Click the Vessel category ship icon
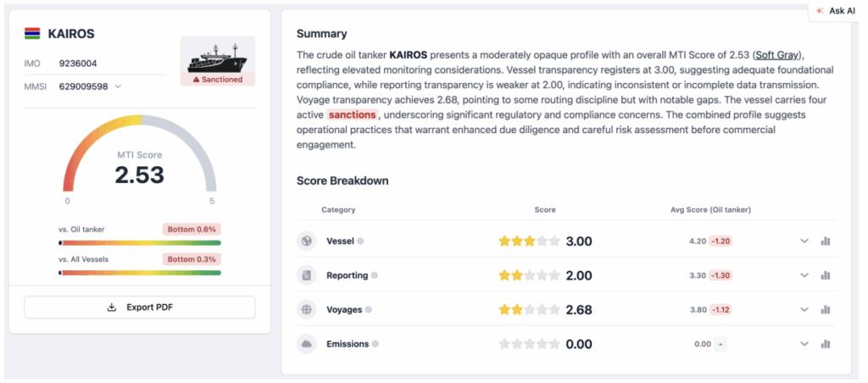Screen dimensions: 868x383 pyautogui.click(x=306, y=241)
